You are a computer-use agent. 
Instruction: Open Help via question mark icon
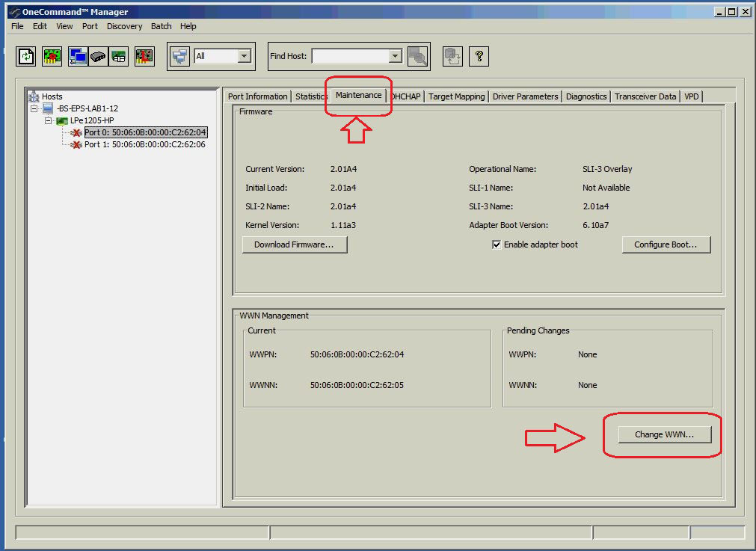pos(479,56)
